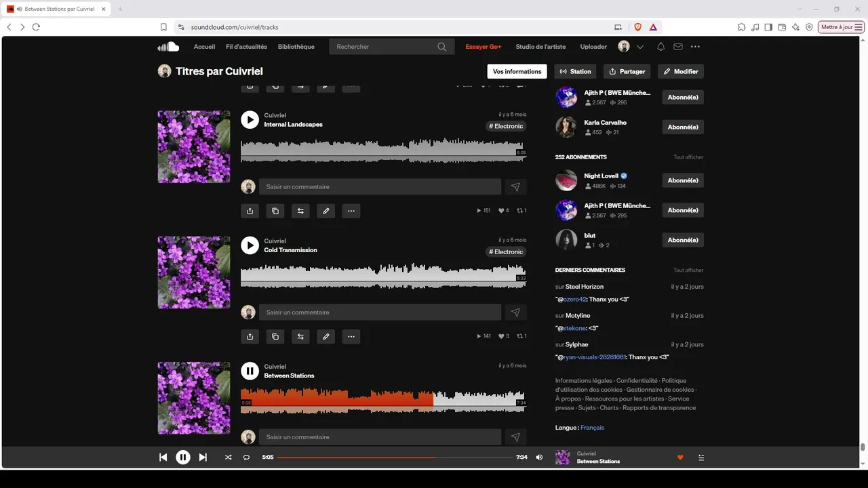Toggle the browser sidebar panel
Image resolution: width=868 pixels, height=488 pixels.
[x=768, y=27]
